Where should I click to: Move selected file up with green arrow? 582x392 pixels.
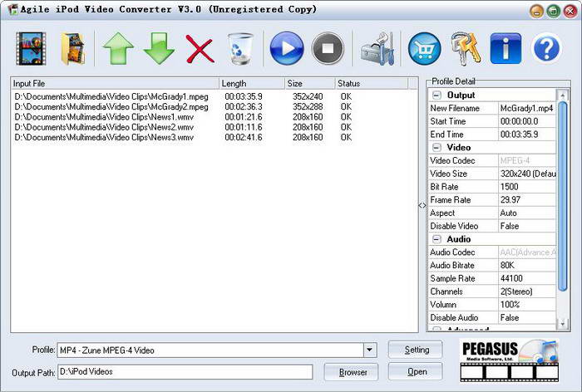point(118,48)
